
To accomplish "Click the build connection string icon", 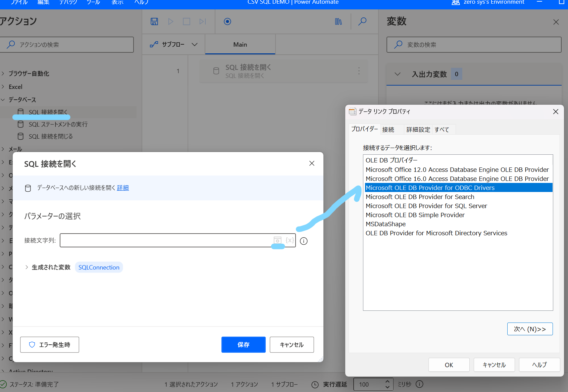I will pyautogui.click(x=277, y=240).
